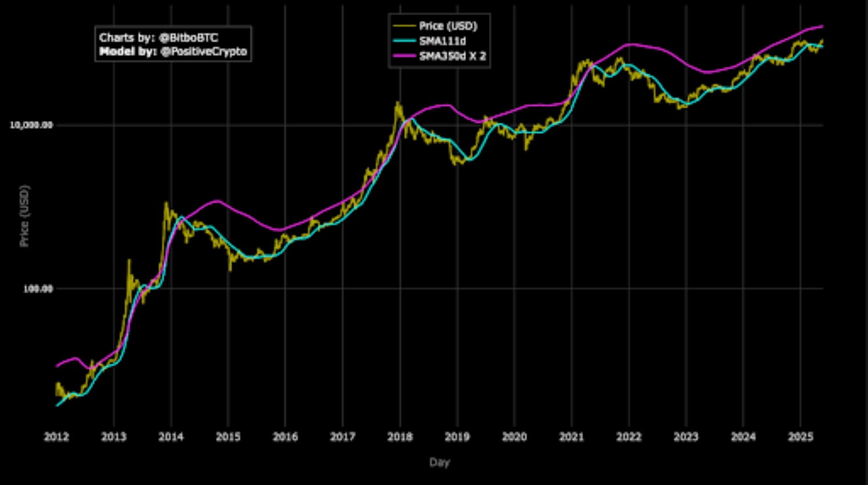Click the cyan SMA111d legend line icon
This screenshot has height=485, width=868.
[404, 41]
